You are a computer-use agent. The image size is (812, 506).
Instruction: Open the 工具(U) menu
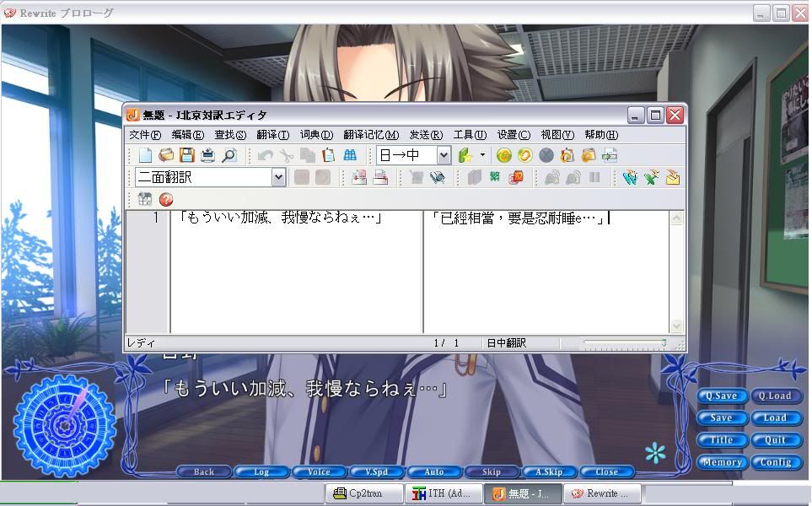[470, 135]
